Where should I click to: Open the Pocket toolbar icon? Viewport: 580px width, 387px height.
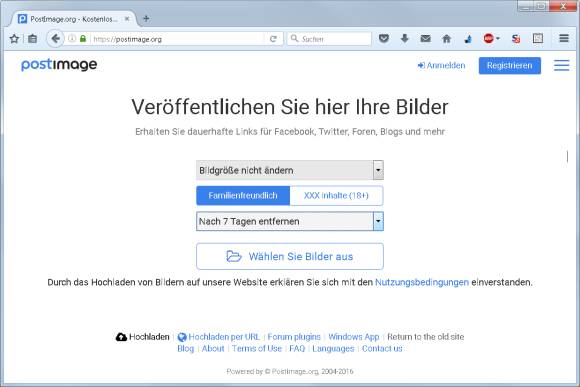pos(384,38)
